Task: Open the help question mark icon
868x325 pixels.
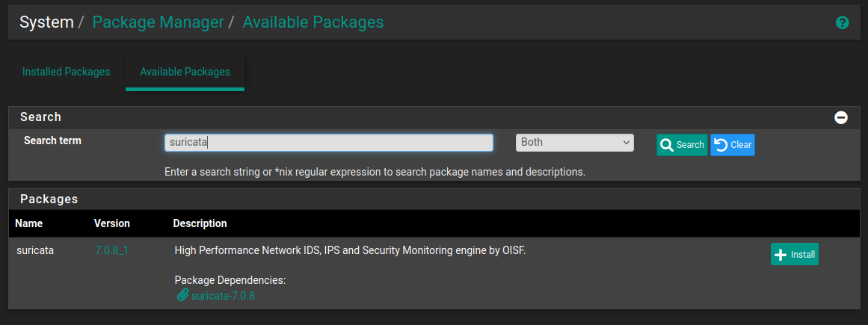Action: tap(842, 22)
